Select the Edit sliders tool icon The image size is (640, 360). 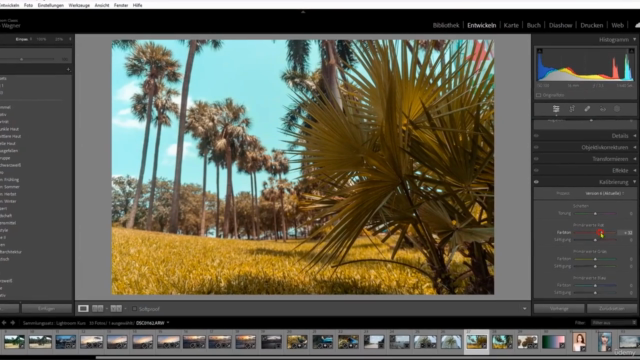[x=556, y=109]
